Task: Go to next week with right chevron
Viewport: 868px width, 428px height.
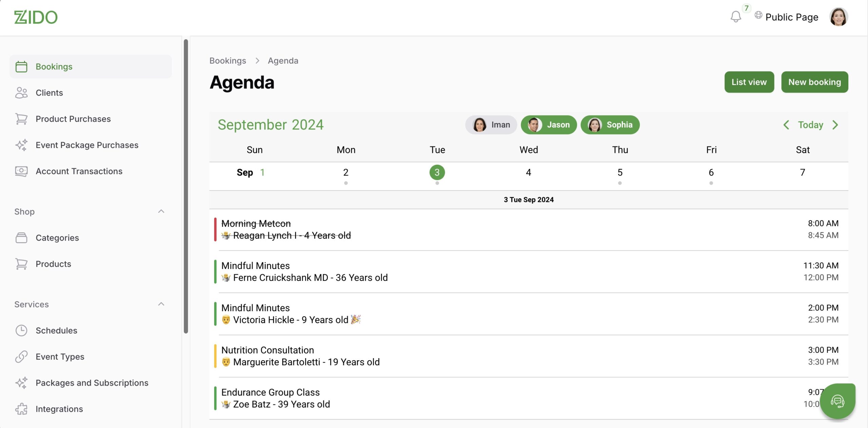Action: pos(835,125)
